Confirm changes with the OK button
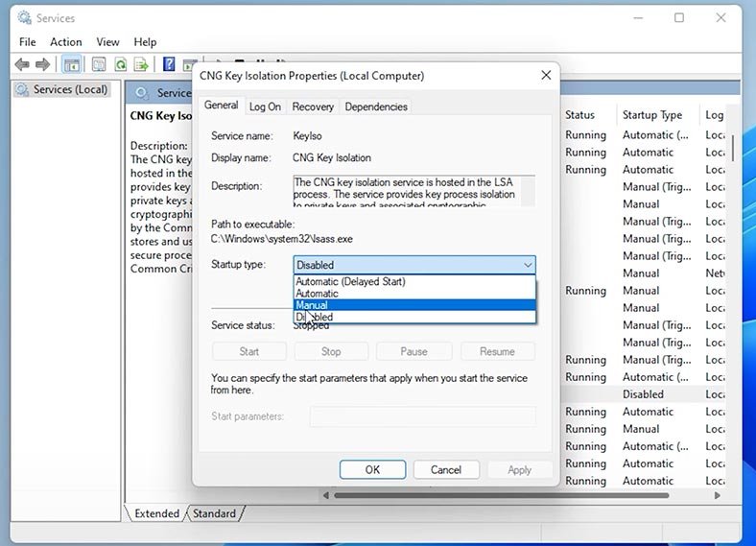The height and width of the screenshot is (546, 756). point(372,470)
